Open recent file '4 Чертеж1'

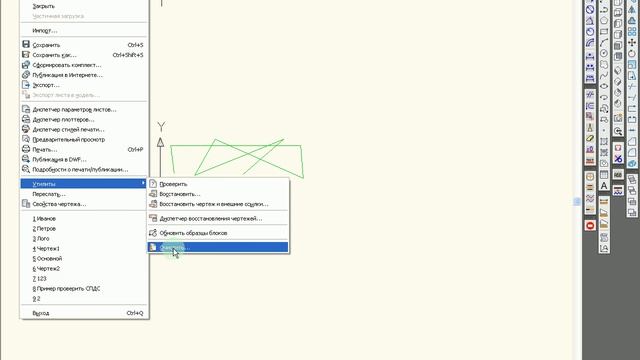(x=84, y=249)
